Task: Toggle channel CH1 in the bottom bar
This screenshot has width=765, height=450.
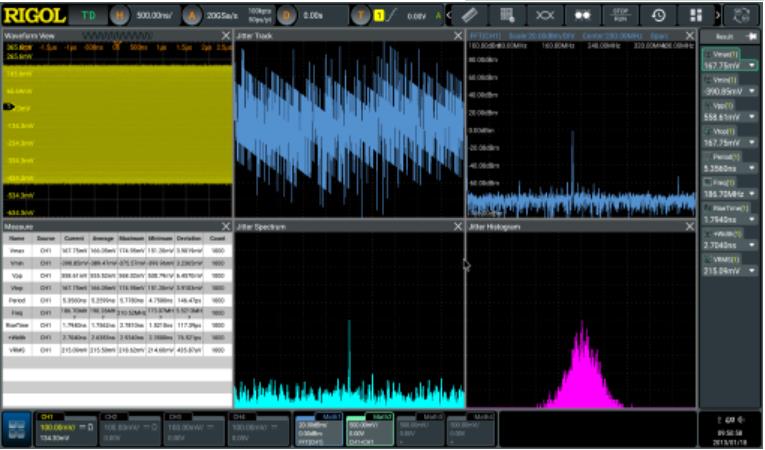Action: point(65,428)
